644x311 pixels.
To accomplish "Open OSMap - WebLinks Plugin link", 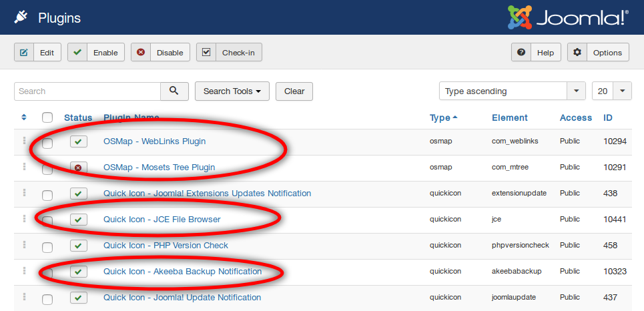I will pos(154,141).
